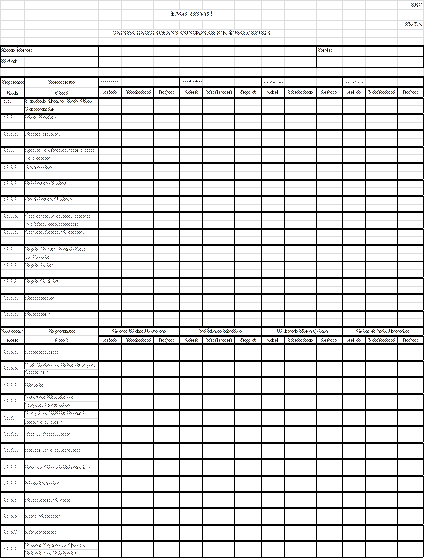Select the item name in the lower table's first row
This screenshot has width=424, height=558.
coord(42,352)
